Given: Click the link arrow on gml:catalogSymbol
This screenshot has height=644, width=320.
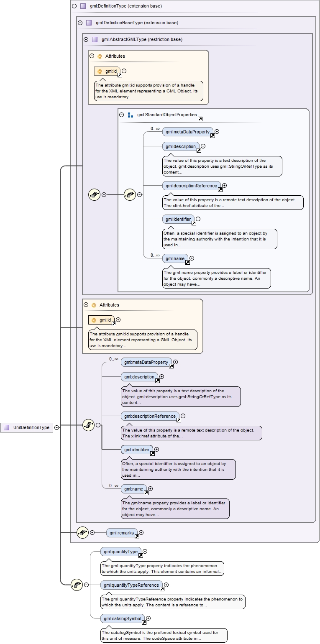Looking at the screenshot, I should point(144,622).
